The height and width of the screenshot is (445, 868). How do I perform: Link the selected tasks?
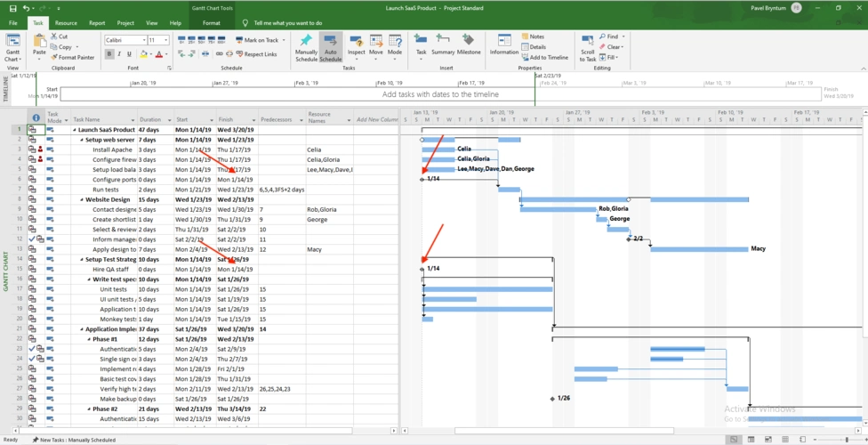[219, 53]
